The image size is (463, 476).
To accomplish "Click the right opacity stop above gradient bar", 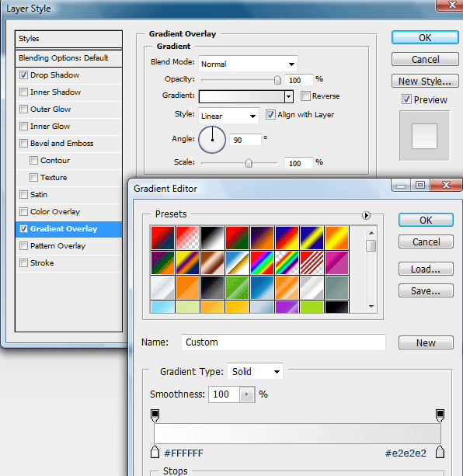I will point(440,415).
